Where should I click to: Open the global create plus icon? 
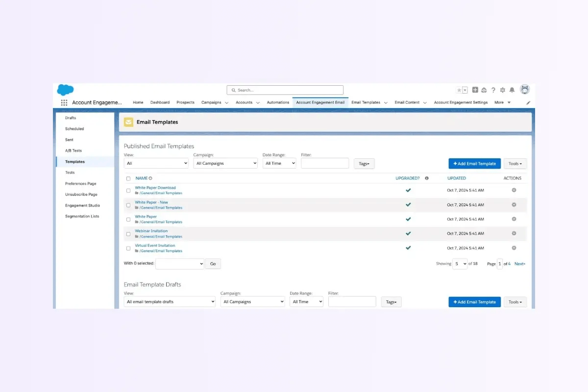click(x=474, y=90)
